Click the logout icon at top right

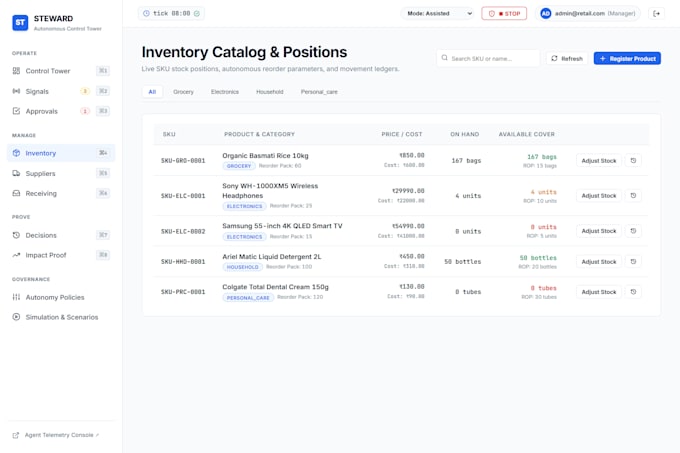pos(656,13)
